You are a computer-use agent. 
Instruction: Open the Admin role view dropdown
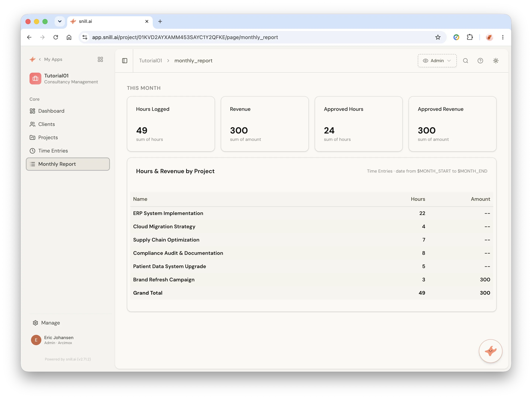(x=437, y=61)
